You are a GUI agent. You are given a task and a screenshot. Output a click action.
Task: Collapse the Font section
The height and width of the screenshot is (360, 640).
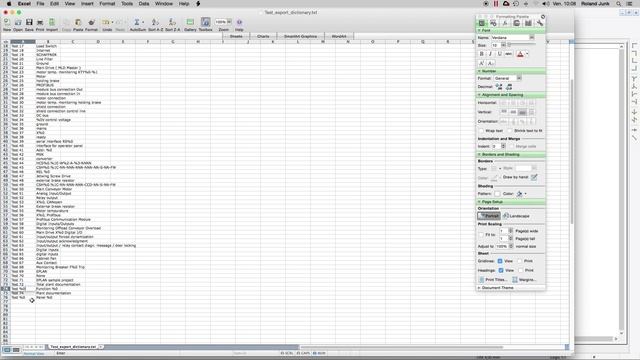[479, 31]
